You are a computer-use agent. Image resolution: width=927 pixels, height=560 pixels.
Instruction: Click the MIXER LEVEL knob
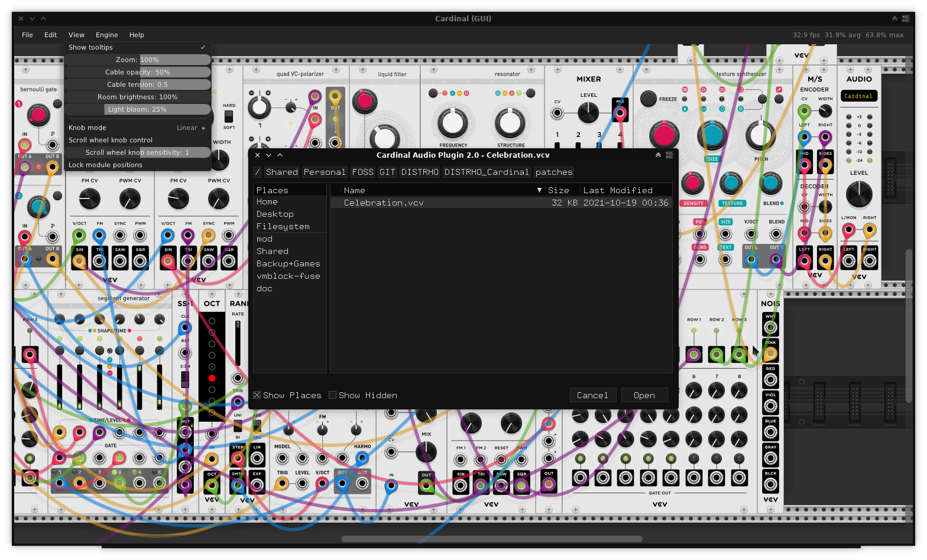coord(588,112)
